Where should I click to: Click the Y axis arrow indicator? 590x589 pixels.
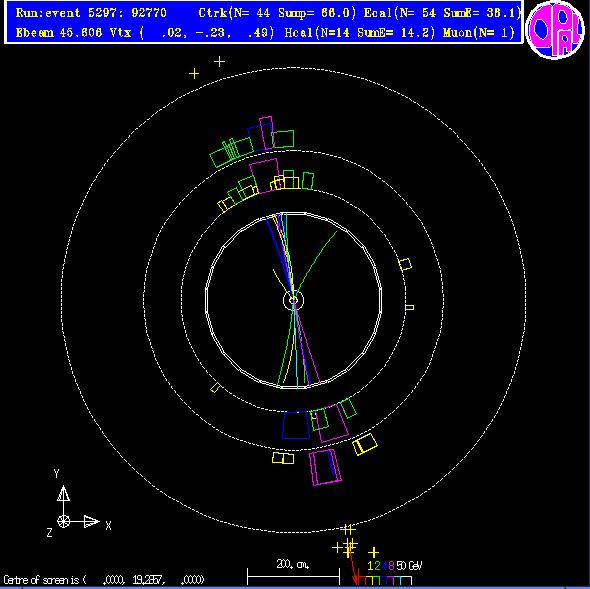(x=63, y=493)
